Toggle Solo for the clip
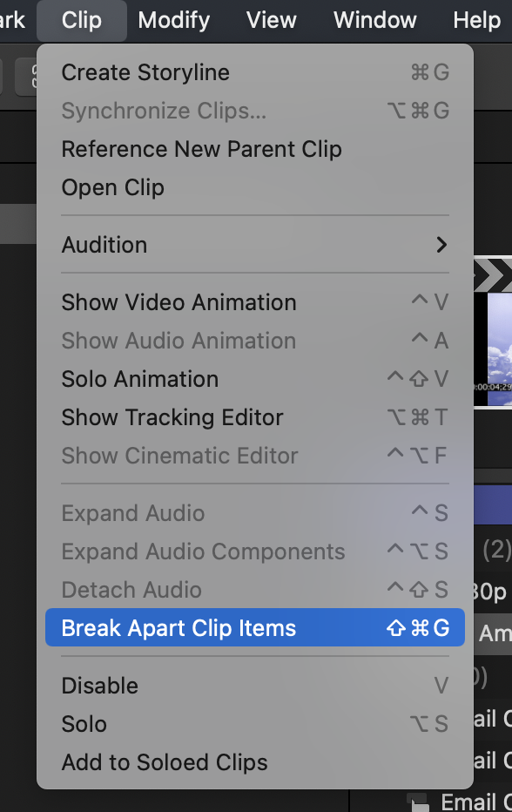512x812 pixels. [x=255, y=724]
